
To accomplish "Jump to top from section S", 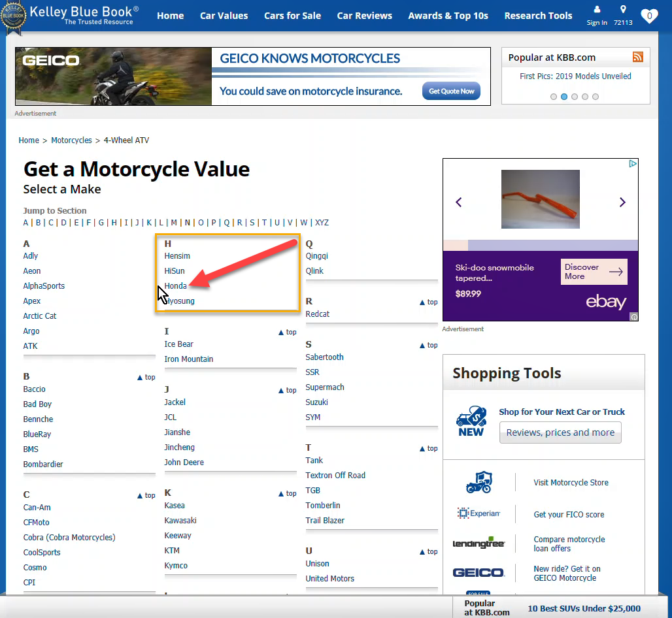I will [x=429, y=345].
